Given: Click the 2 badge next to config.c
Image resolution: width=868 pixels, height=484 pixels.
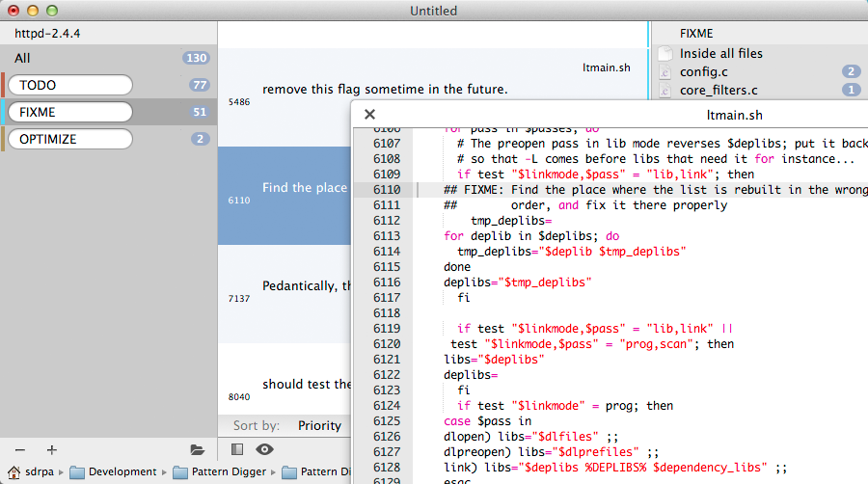Looking at the screenshot, I should (x=851, y=71).
